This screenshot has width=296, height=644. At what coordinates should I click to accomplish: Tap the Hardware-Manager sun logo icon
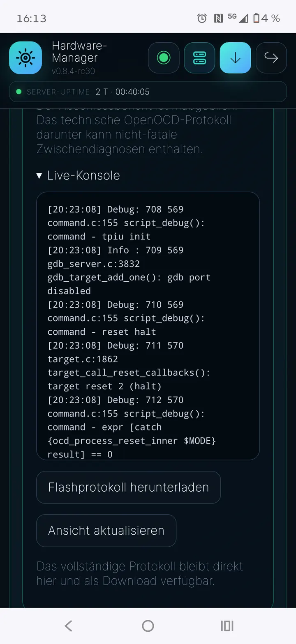(25, 58)
